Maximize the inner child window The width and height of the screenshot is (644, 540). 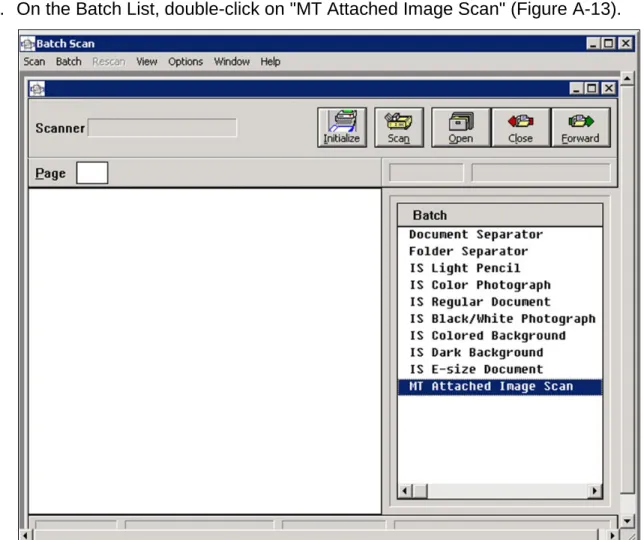(592, 88)
